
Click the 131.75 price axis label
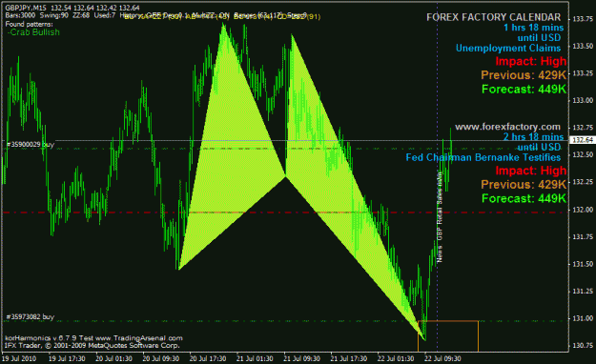point(583,237)
